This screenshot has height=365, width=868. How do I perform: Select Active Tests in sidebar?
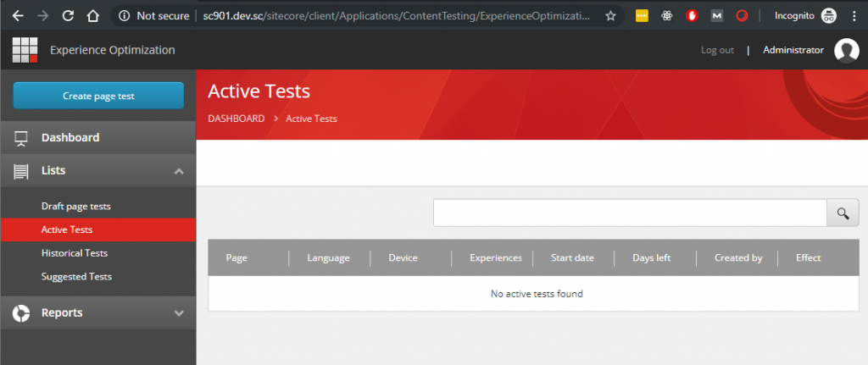click(x=67, y=230)
